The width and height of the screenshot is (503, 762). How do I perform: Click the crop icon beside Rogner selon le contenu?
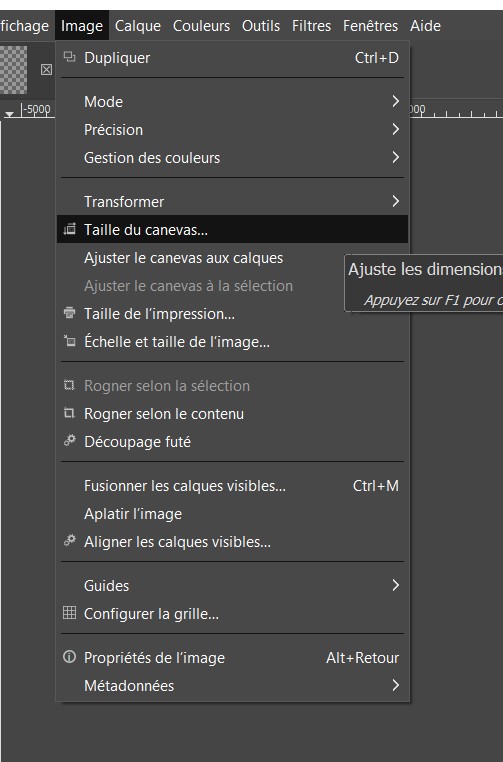point(69,413)
